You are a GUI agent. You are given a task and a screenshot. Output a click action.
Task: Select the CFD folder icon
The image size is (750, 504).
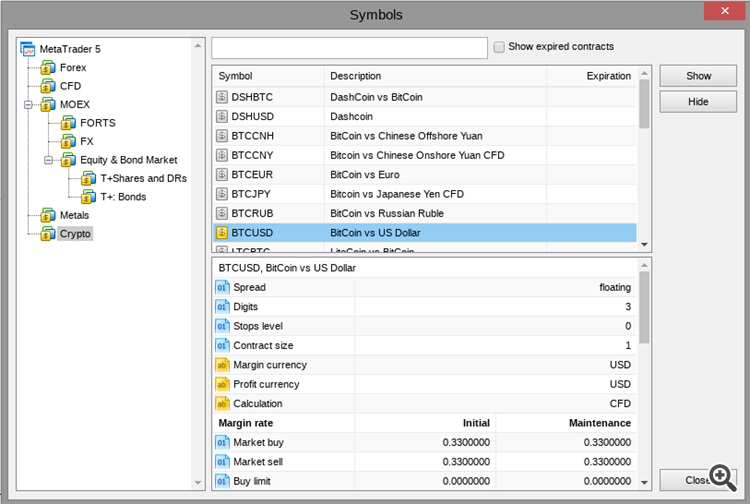(x=48, y=86)
